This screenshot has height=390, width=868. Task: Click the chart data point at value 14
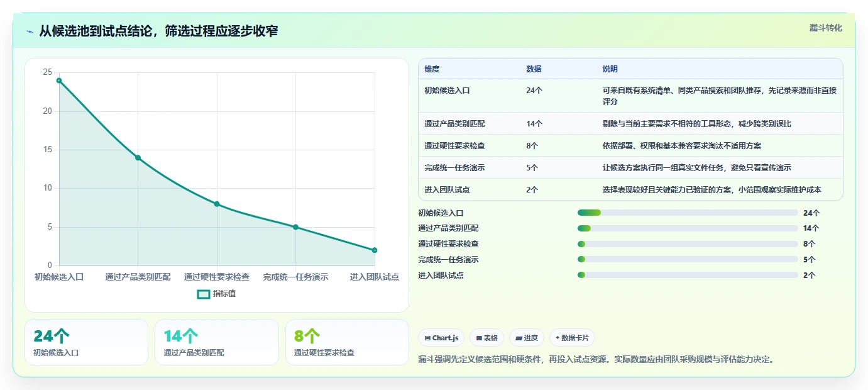tap(138, 158)
